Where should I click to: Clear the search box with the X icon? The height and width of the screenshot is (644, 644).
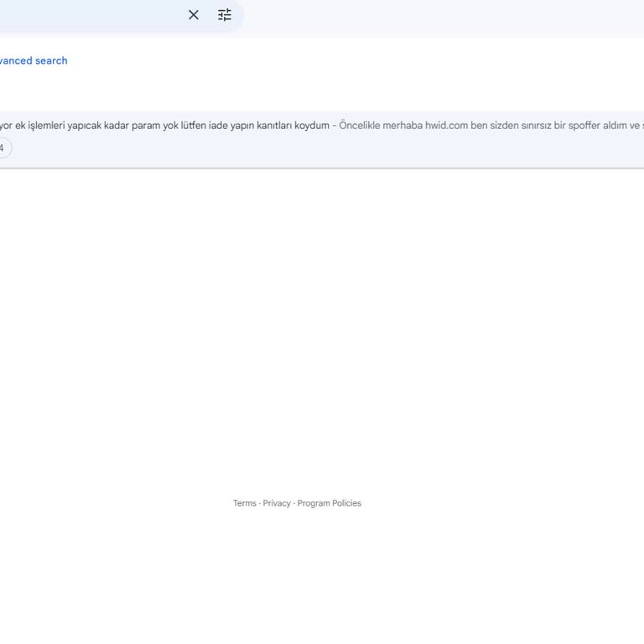(x=194, y=15)
